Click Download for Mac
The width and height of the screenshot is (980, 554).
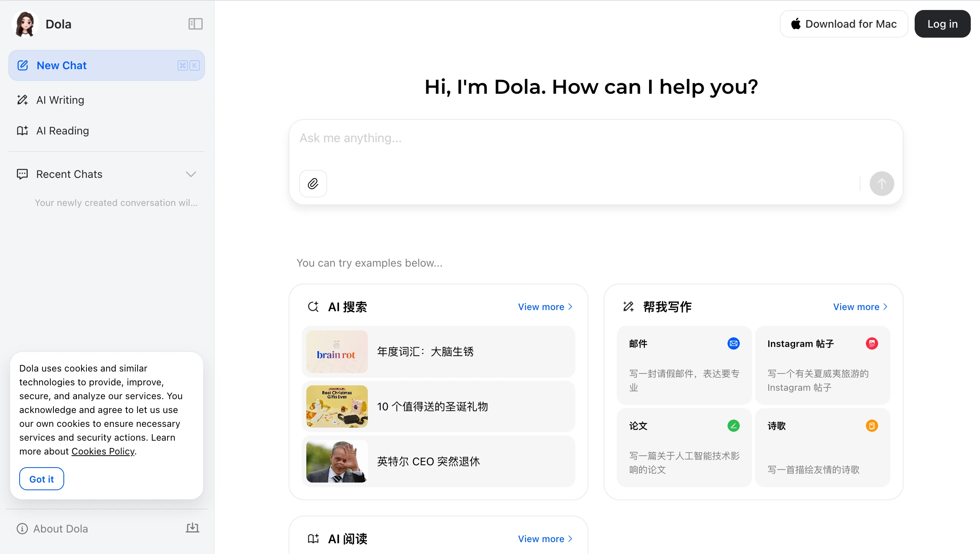pos(844,23)
